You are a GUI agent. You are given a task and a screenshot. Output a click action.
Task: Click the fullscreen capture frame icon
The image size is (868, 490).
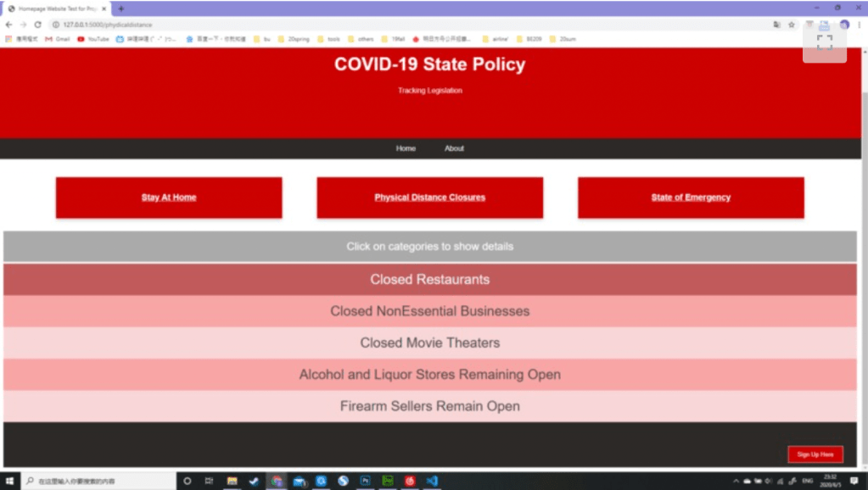(824, 42)
